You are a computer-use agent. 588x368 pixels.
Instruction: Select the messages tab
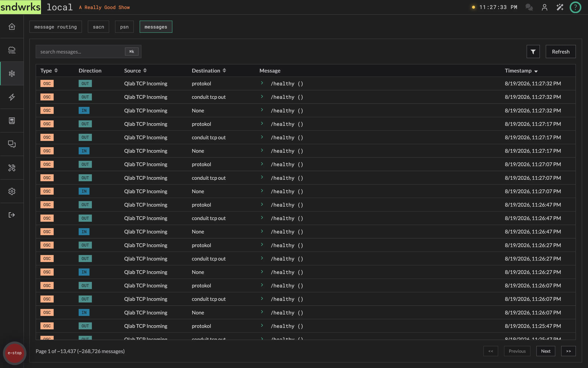point(156,27)
